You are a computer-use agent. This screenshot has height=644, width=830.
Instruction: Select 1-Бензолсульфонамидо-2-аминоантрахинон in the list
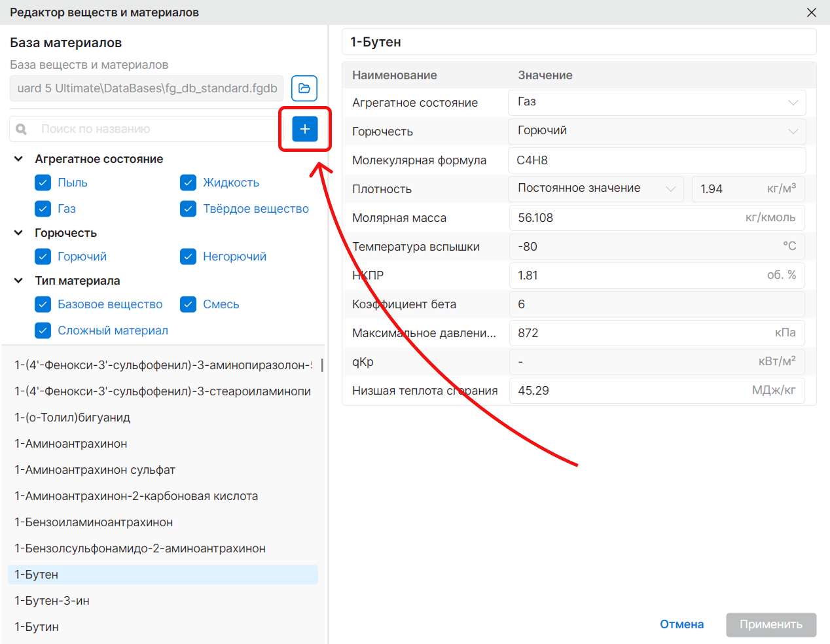tap(163, 548)
